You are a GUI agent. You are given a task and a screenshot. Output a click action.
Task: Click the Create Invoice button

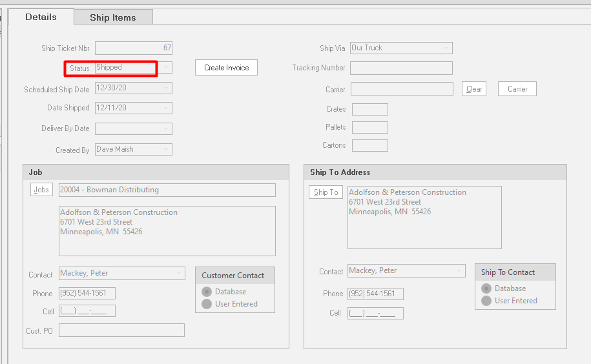tap(226, 68)
